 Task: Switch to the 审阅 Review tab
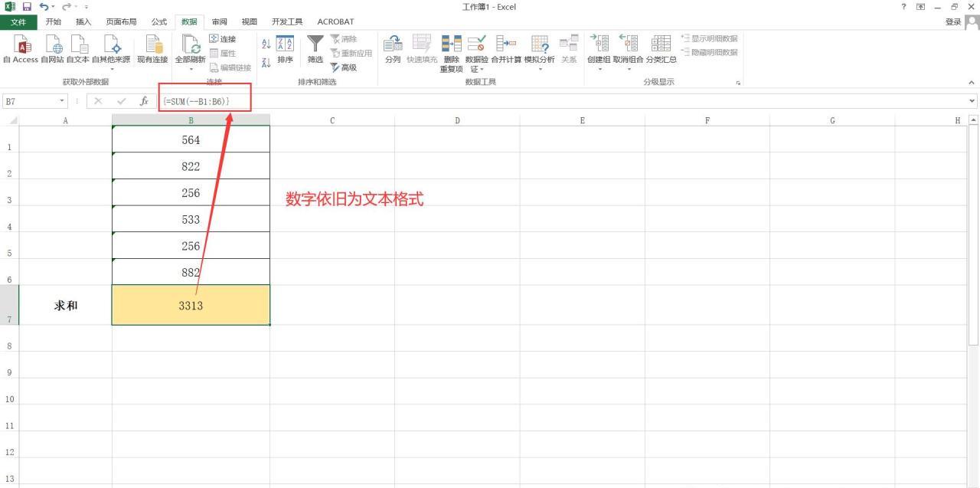click(220, 21)
